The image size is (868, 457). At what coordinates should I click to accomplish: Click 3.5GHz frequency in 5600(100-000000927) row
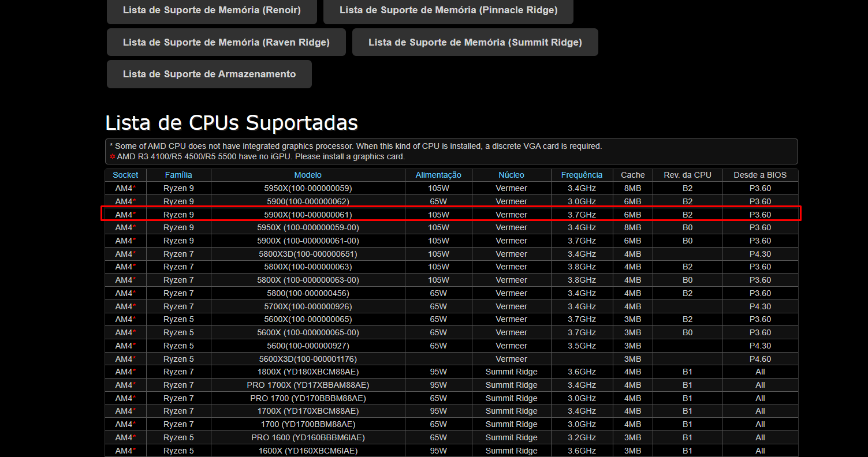point(582,346)
